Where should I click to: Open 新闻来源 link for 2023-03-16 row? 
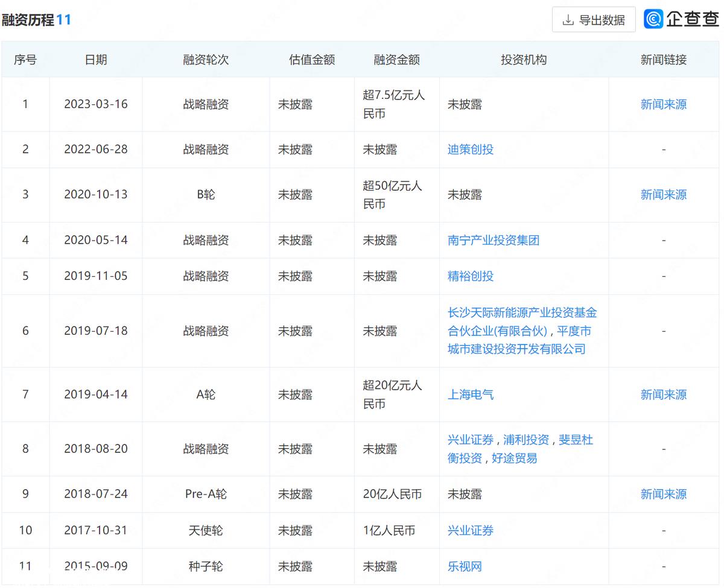pos(663,104)
